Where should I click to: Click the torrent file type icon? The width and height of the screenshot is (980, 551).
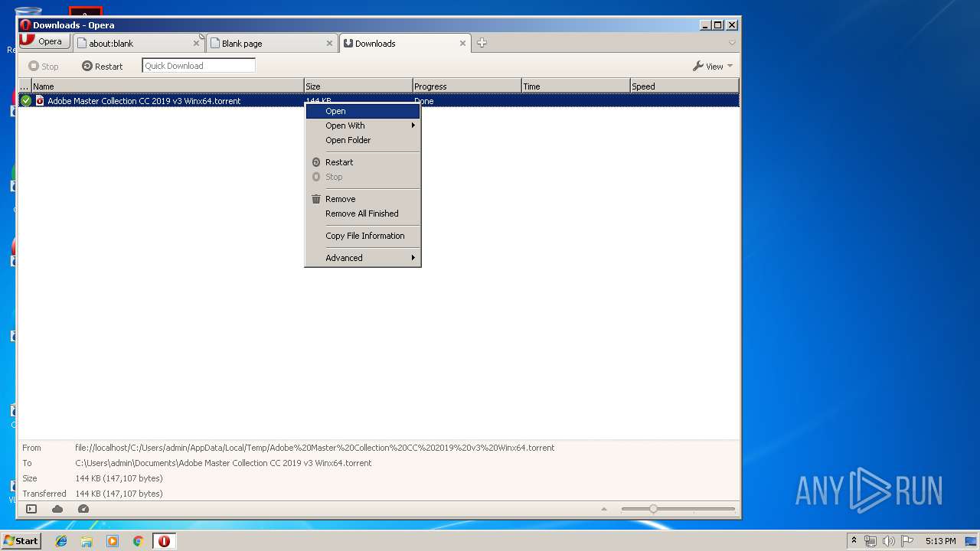[x=40, y=101]
